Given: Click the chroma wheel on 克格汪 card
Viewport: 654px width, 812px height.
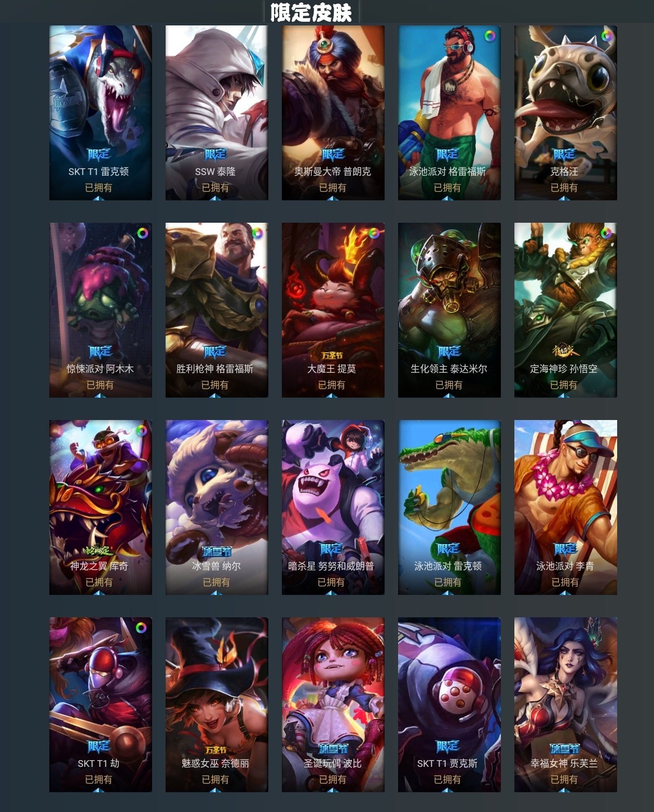Looking at the screenshot, I should pyautogui.click(x=607, y=36).
